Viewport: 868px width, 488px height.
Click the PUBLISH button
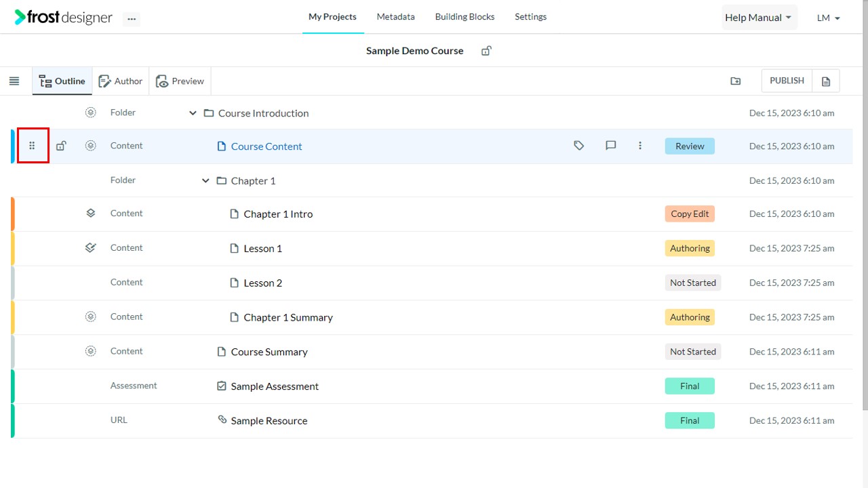point(787,81)
